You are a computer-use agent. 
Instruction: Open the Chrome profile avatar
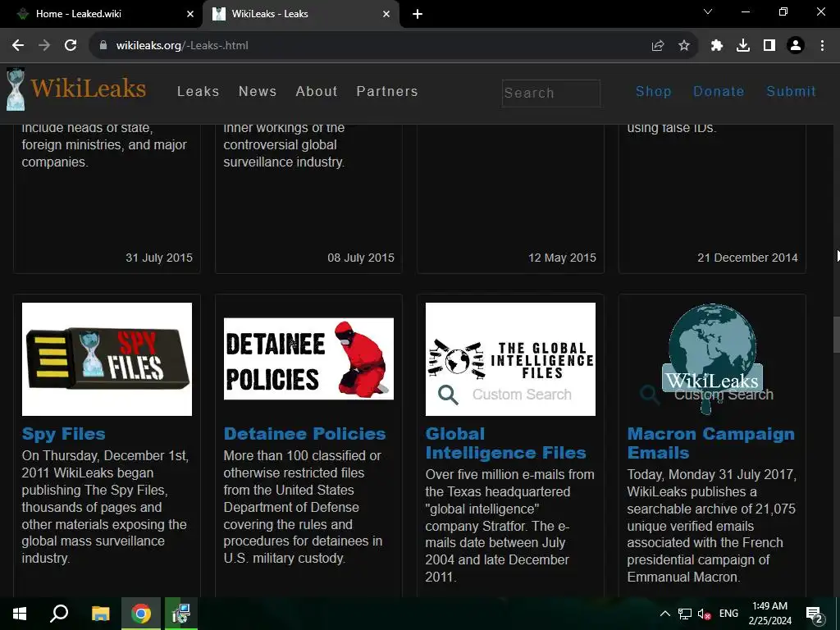(x=796, y=46)
